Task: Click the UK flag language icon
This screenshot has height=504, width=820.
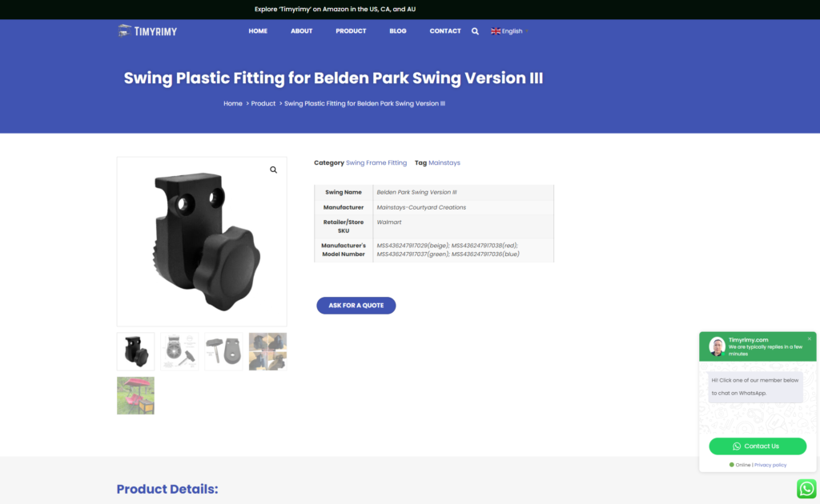Action: point(495,31)
